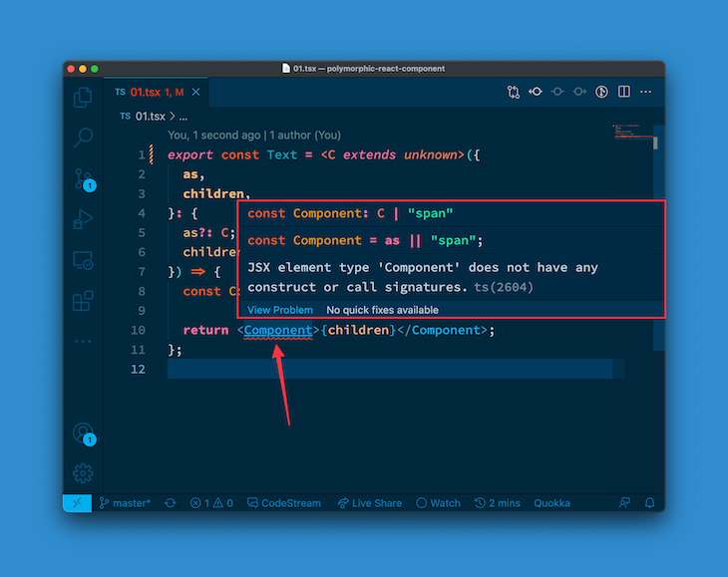
Task: Open changes compare icon in editor toolbar
Action: pos(513,92)
